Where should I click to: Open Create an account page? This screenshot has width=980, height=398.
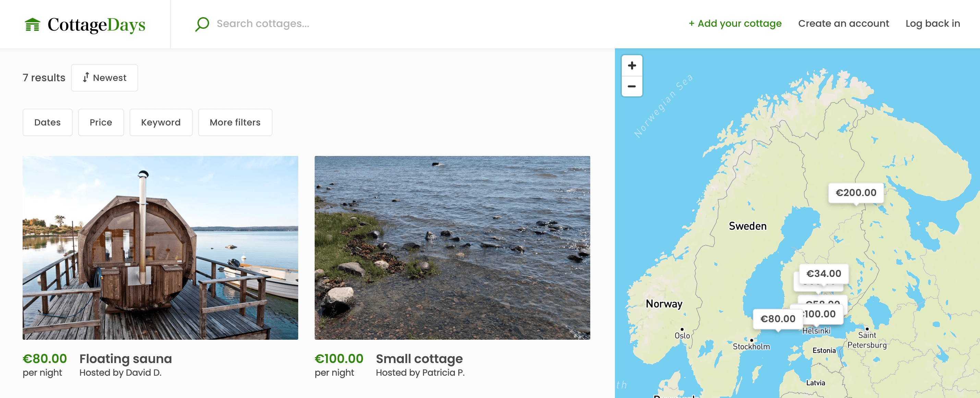844,24
